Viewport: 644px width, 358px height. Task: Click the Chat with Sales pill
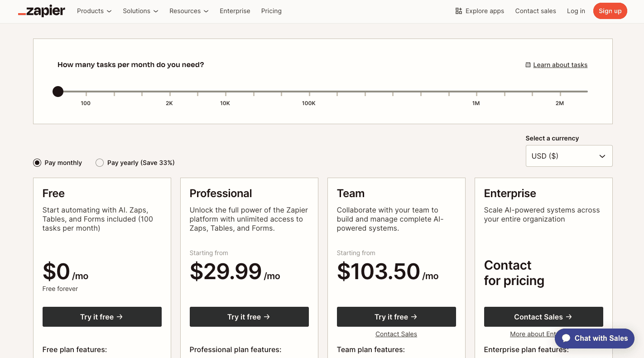[594, 338]
